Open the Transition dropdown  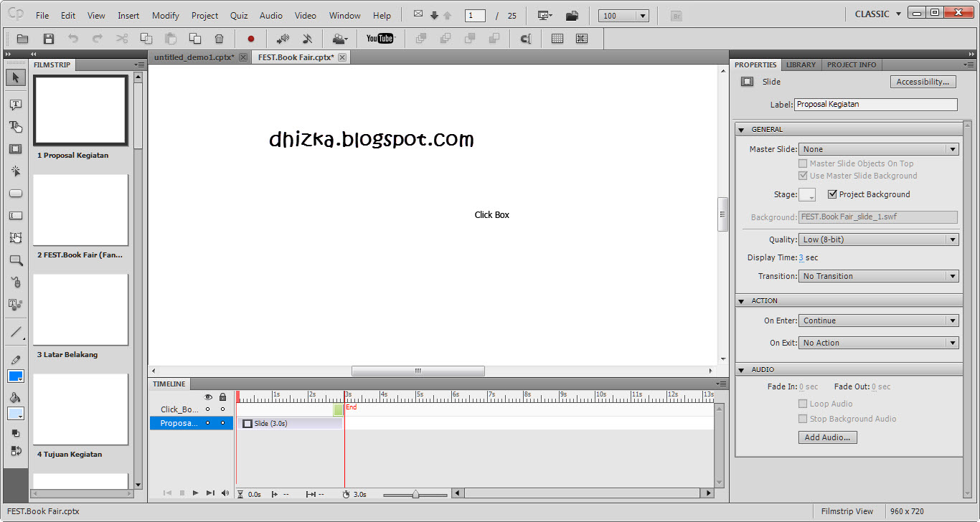coord(879,276)
